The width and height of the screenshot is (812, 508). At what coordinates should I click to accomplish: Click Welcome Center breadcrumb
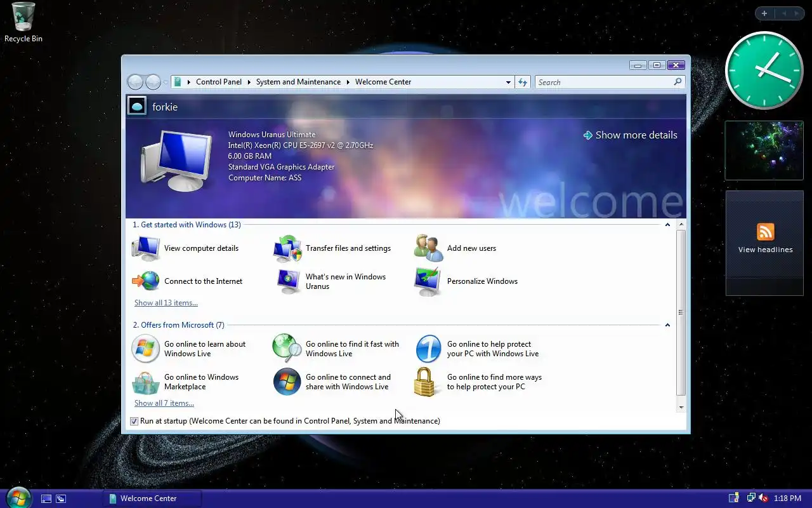click(383, 82)
